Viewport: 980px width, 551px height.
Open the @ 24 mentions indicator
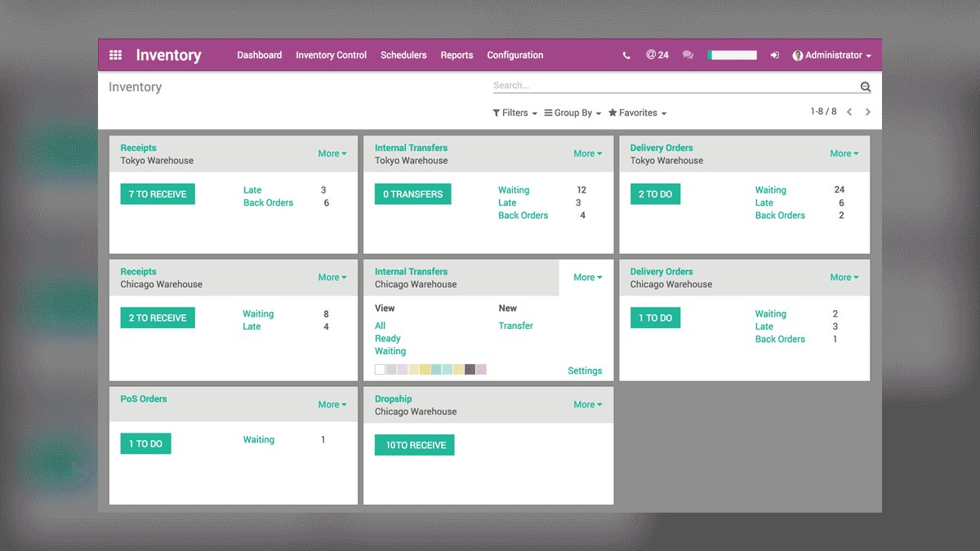tap(657, 55)
